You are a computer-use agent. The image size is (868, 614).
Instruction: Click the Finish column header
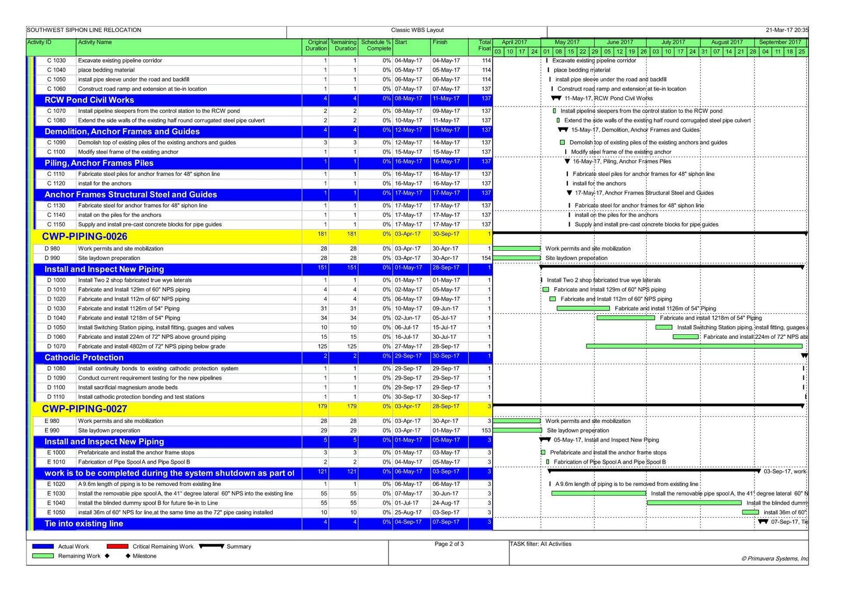point(440,42)
